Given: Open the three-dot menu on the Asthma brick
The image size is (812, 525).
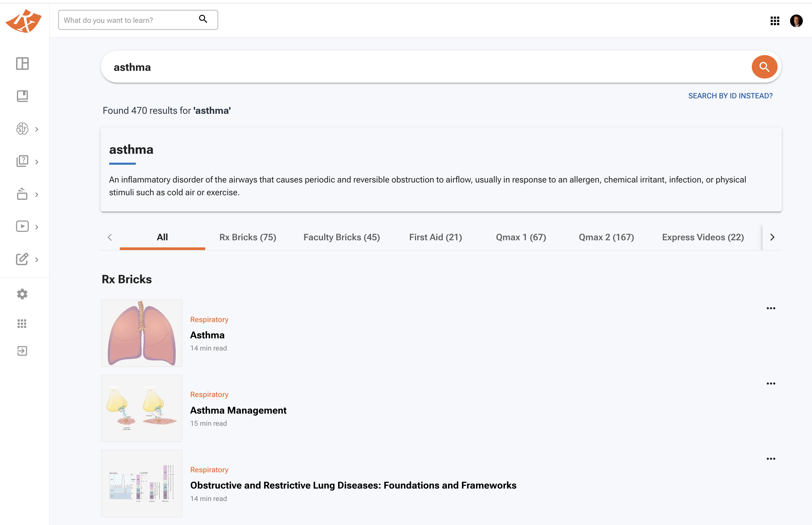Looking at the screenshot, I should 771,308.
